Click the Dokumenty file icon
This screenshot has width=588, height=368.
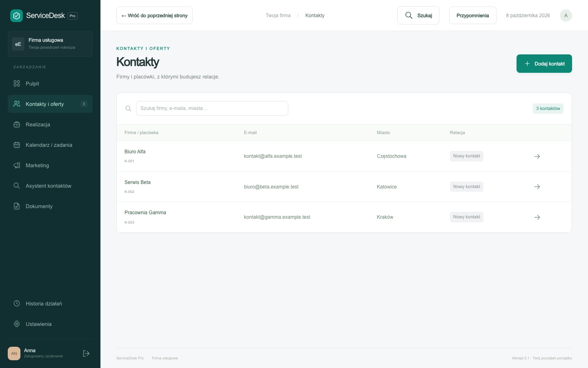17,206
